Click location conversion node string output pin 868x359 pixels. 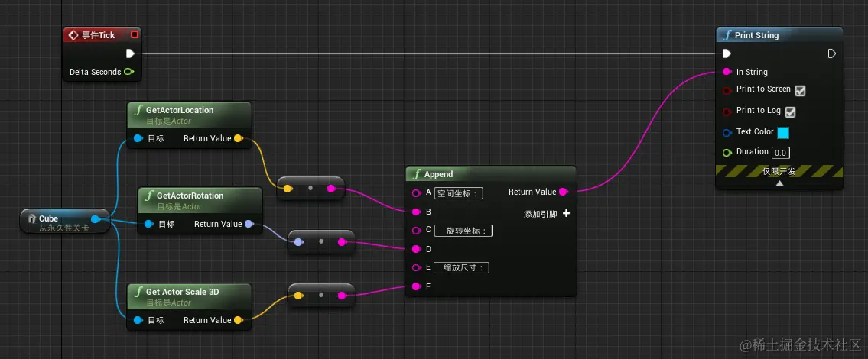click(331, 189)
